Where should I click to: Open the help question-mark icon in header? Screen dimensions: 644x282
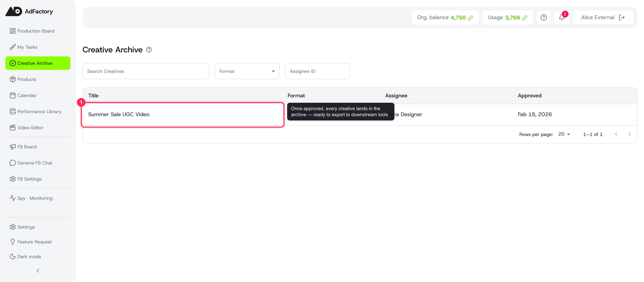pyautogui.click(x=544, y=17)
